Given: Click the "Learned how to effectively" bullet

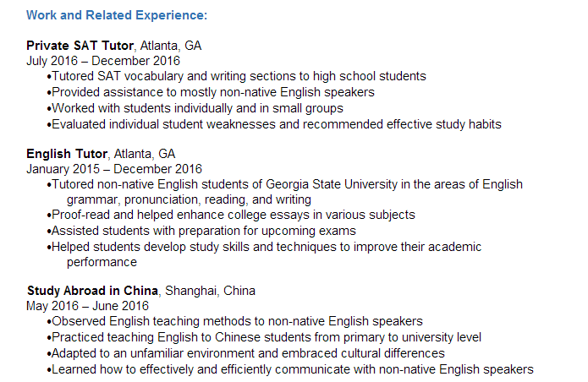Looking at the screenshot, I should (x=292, y=369).
